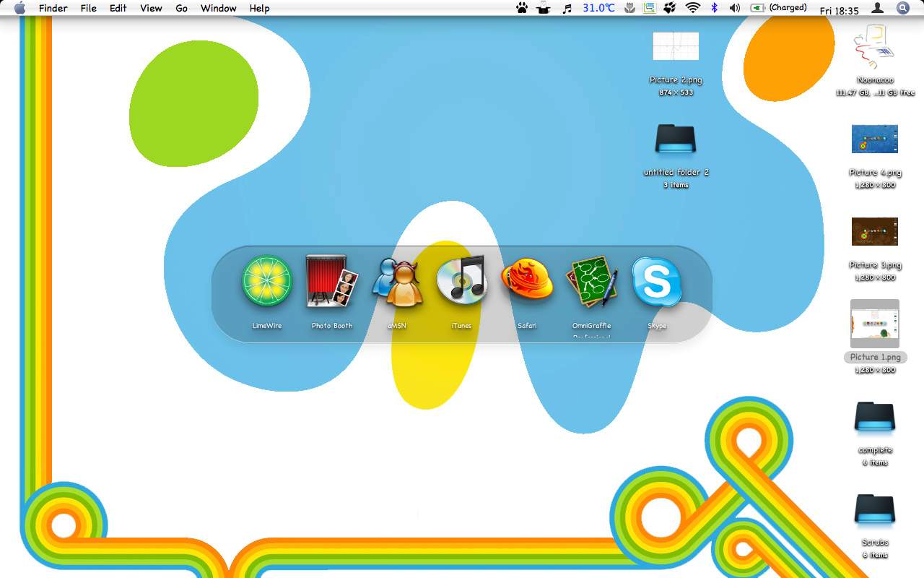Click the single paw print menu bar icon

coord(522,8)
